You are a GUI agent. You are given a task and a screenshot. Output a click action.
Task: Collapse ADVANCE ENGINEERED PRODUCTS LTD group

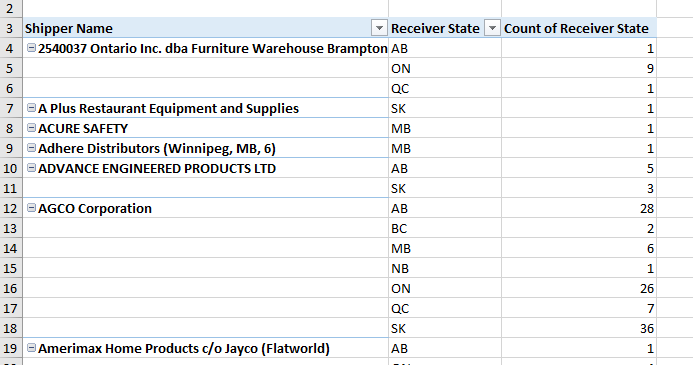click(x=31, y=168)
